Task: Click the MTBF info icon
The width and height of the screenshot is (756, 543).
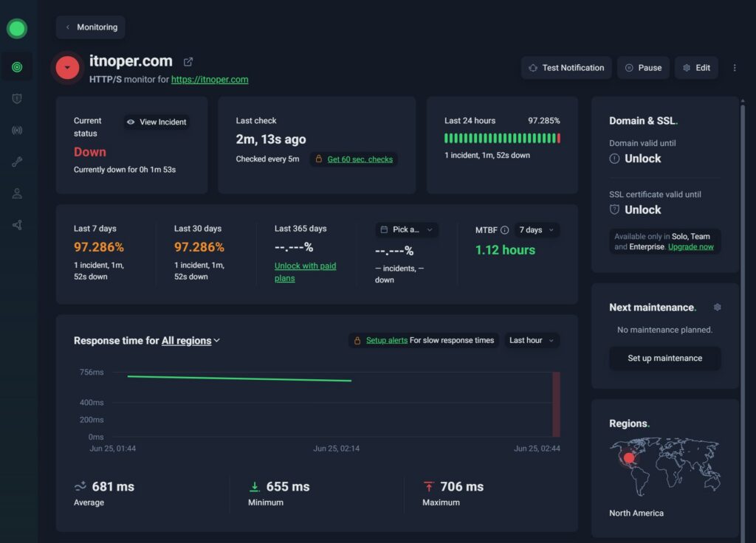Action: pyautogui.click(x=504, y=230)
